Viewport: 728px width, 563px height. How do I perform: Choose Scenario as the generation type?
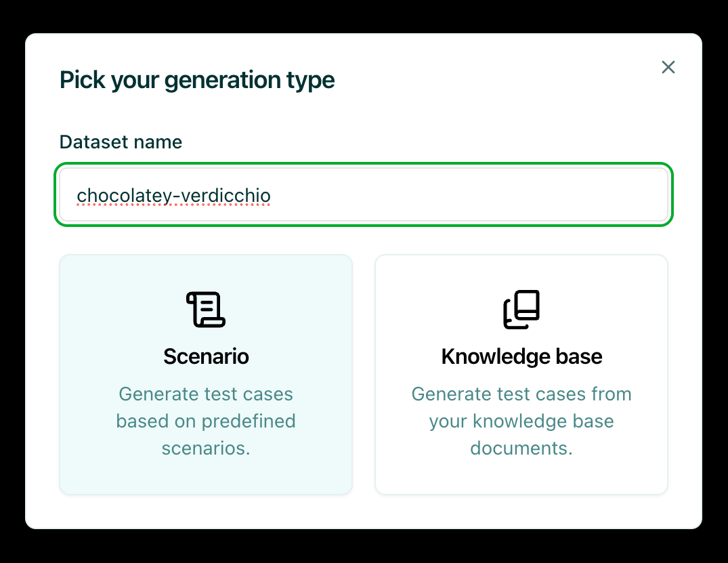point(206,374)
